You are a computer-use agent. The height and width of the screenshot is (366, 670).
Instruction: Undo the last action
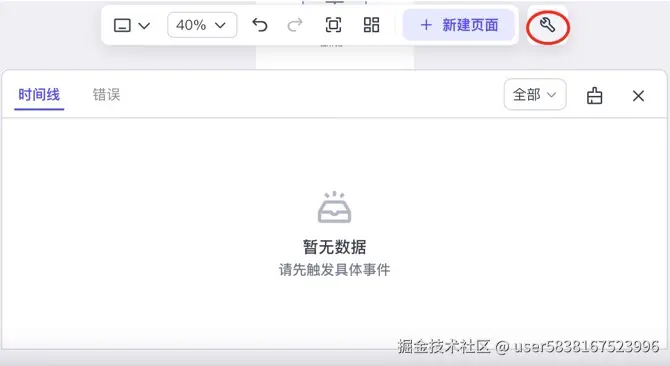(x=259, y=25)
